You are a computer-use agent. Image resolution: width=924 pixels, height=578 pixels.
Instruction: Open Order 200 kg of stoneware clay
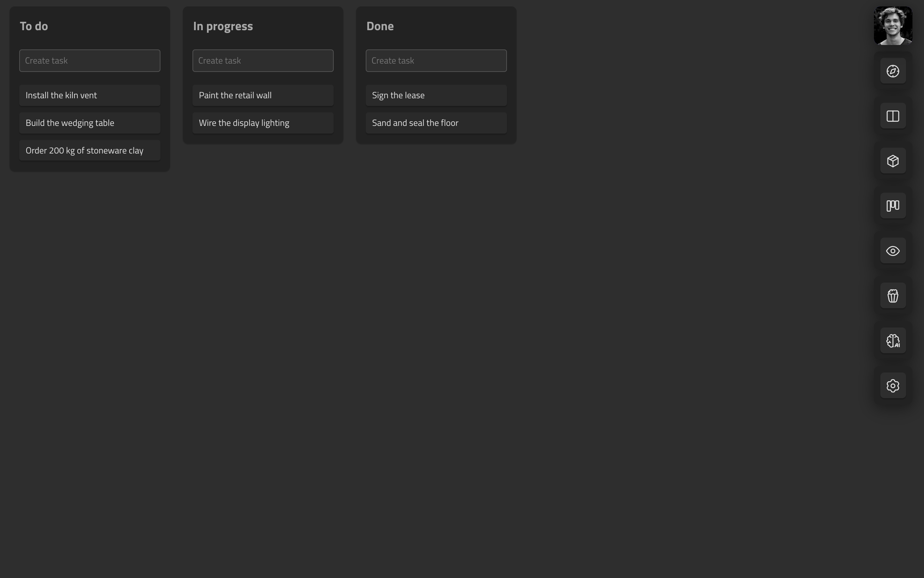click(x=90, y=151)
